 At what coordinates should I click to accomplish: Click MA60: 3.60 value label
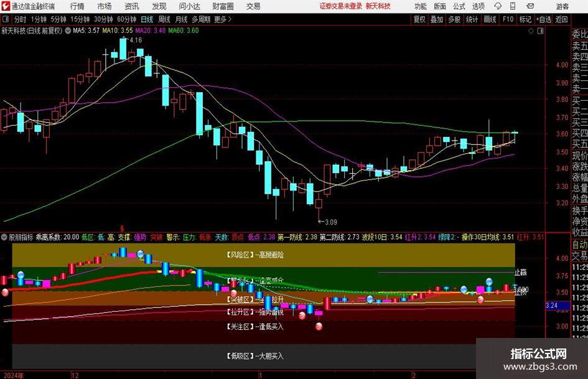pyautogui.click(x=184, y=30)
